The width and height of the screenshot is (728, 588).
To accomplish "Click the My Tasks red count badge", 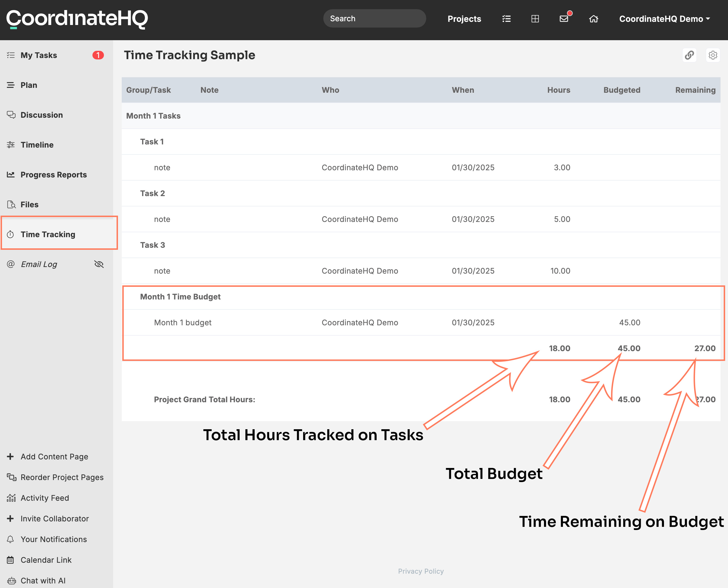I will 98,55.
